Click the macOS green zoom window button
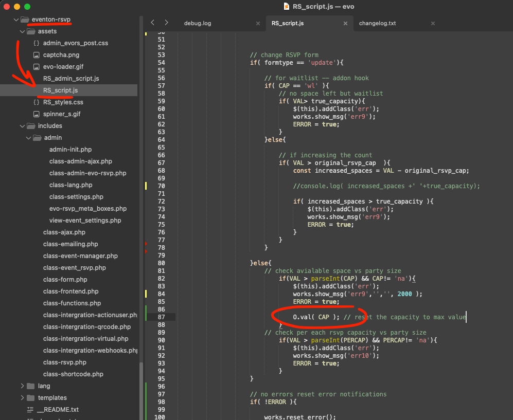Screen dimensions: 513x420 click(x=27, y=7)
